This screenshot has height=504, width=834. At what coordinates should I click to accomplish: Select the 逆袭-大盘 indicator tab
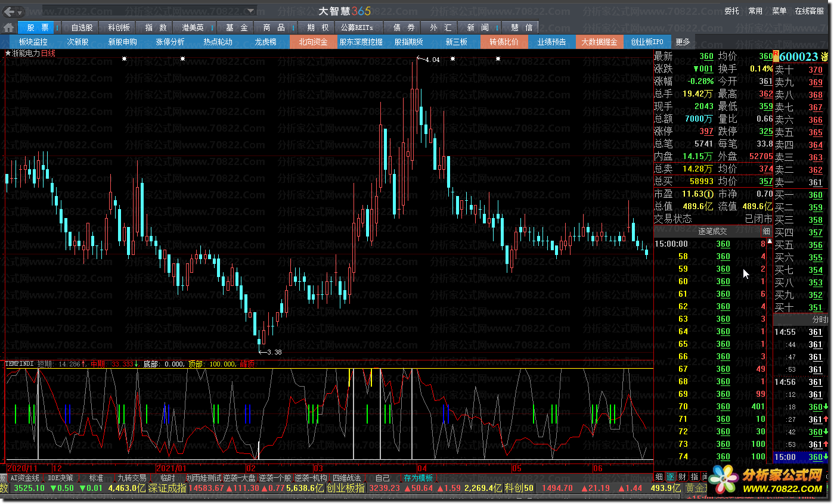[x=240, y=478]
